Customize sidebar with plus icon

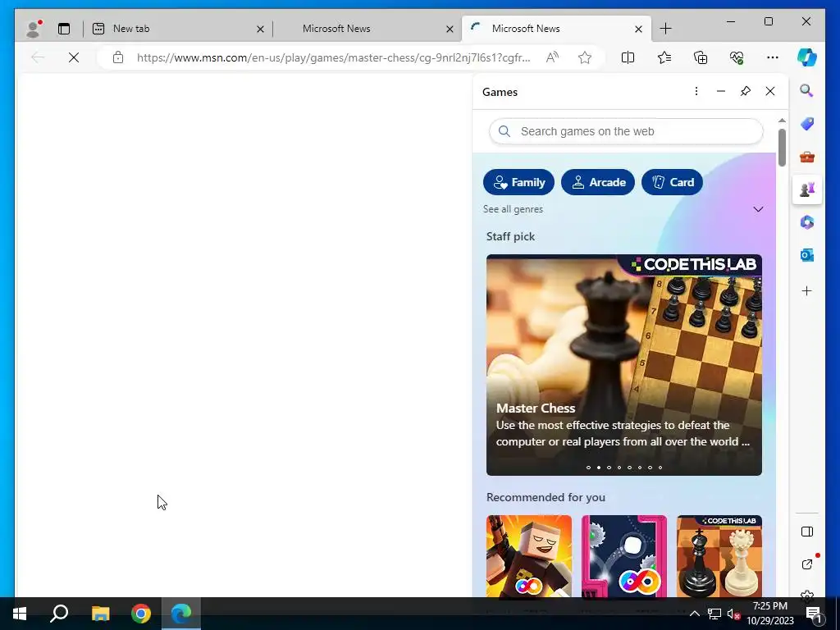pyautogui.click(x=807, y=291)
